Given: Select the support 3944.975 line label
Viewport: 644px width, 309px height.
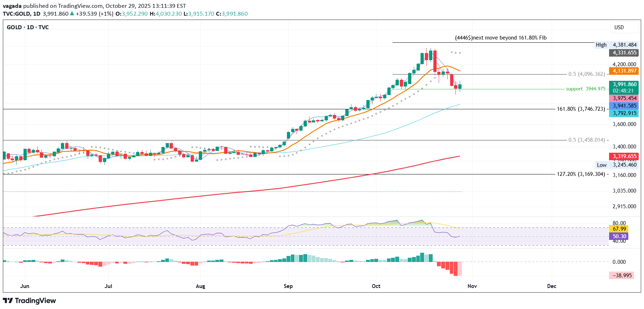Looking at the screenshot, I should [585, 89].
